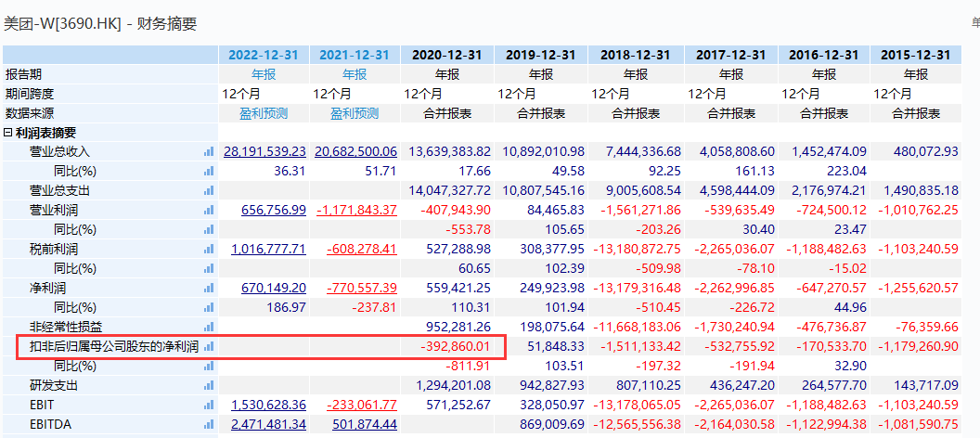
Task: Open chart icon for 扣非后归属母公司股东的净利润 row
Action: (209, 347)
